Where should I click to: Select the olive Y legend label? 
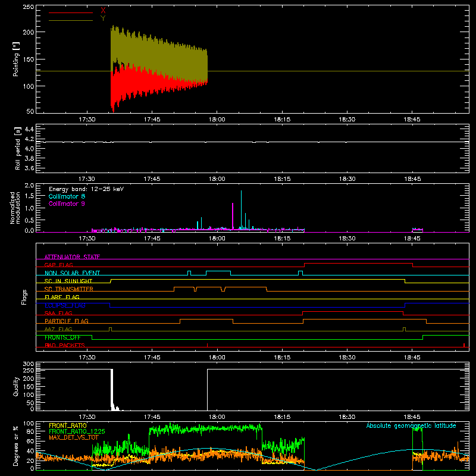103,18
